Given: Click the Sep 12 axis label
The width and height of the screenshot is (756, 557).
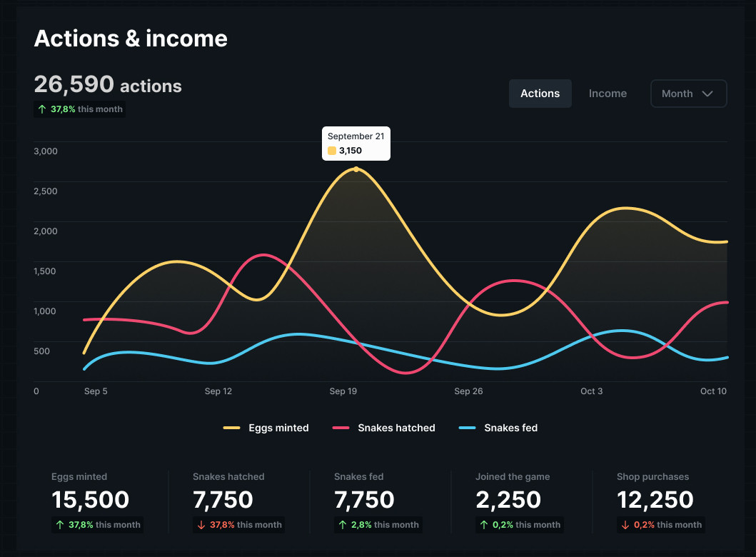Looking at the screenshot, I should pos(218,391).
